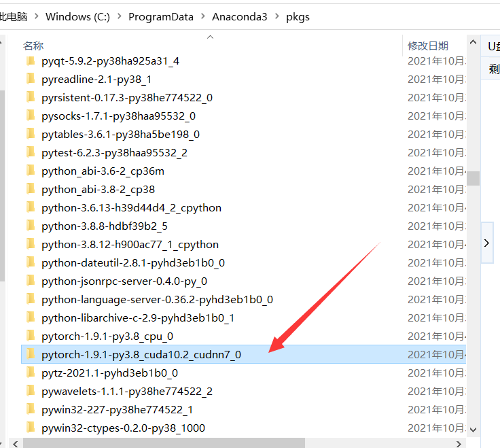Image resolution: width=500 pixels, height=448 pixels.
Task: Navigate to ProgramData in the address bar
Action: coord(161,16)
